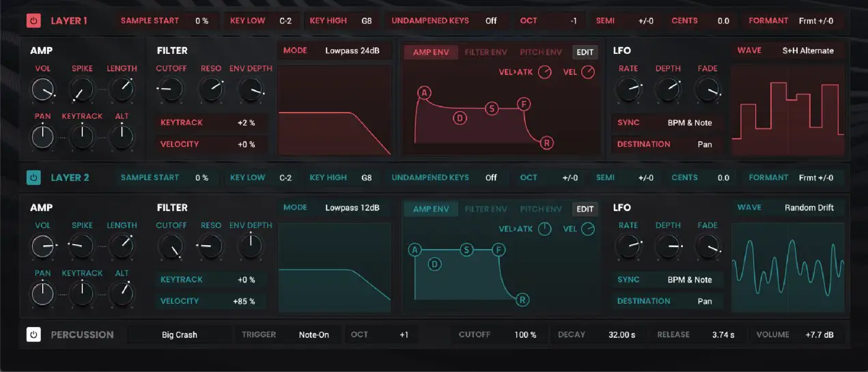
Task: Click Layer 2 ENV DEPTH knob
Action: (251, 246)
